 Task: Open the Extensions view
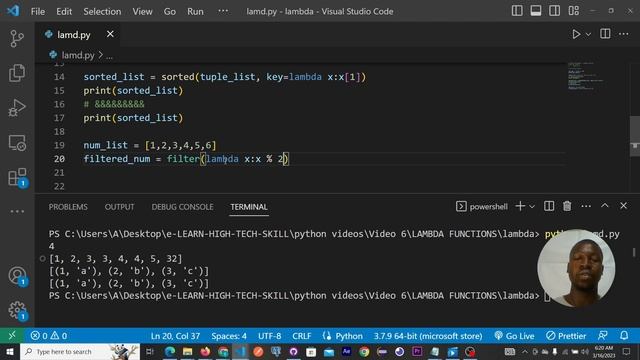17,178
